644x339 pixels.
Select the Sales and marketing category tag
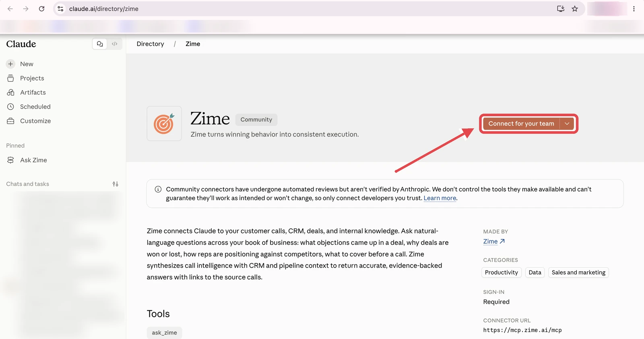click(x=578, y=273)
